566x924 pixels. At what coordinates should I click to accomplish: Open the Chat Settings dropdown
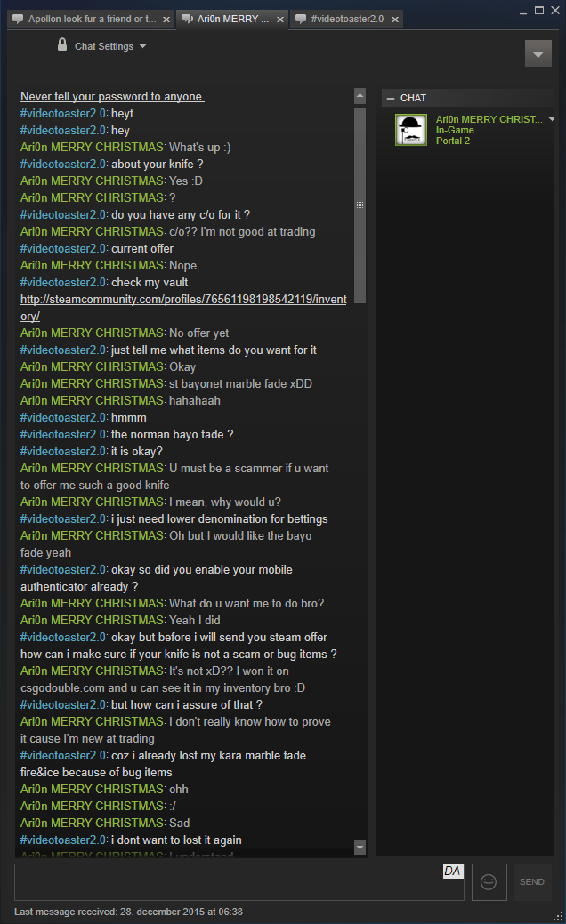[110, 46]
